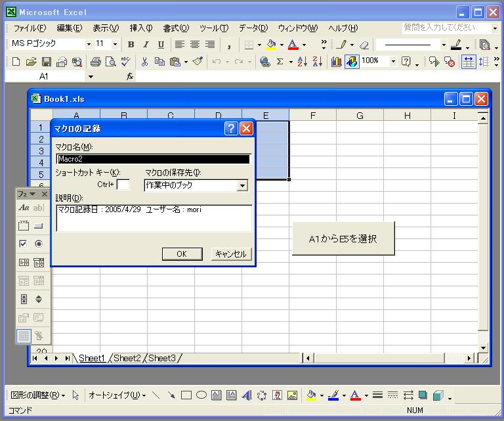Screen dimensions: 504x421
Task: Open the Tools menu (ツール)
Action: 214,28
